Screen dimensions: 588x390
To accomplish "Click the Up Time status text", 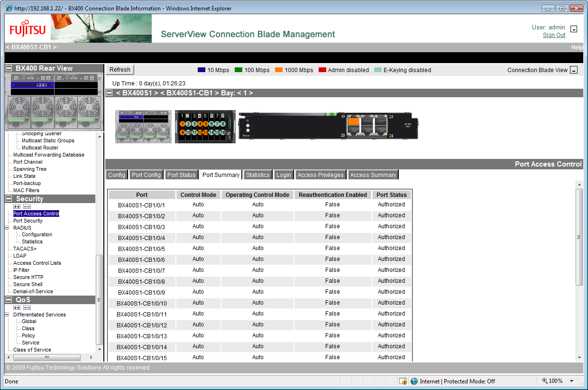I will coord(149,83).
